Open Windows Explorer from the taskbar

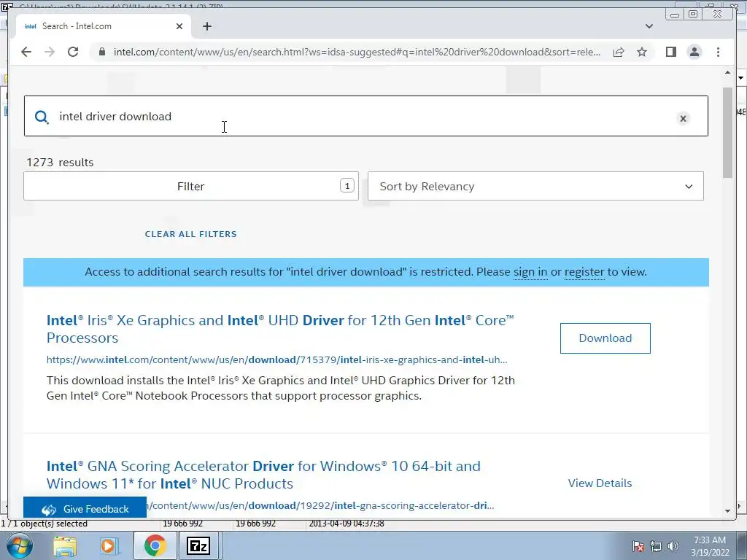65,545
